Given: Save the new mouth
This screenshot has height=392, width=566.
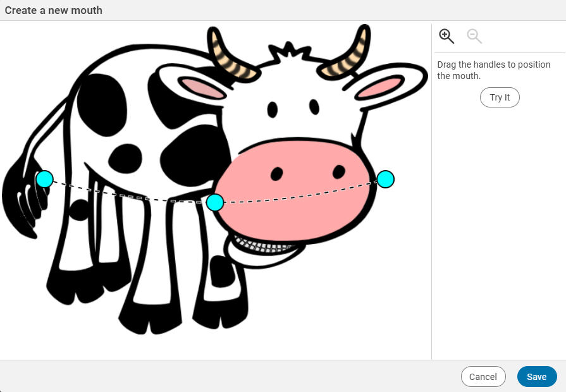Looking at the screenshot, I should coord(536,376).
